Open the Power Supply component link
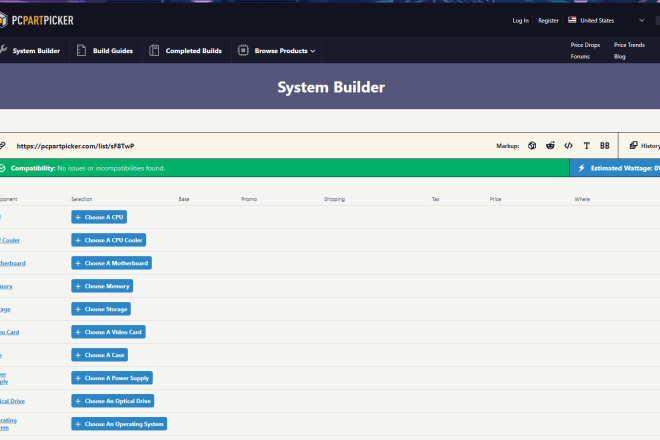Viewport: 660px width, 440px height. pyautogui.click(x=4, y=378)
